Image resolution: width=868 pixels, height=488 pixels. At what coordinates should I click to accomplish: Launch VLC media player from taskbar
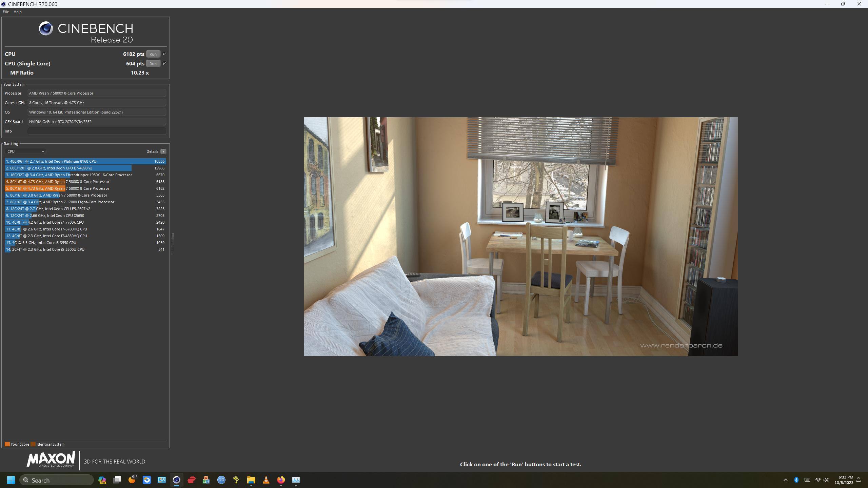tap(266, 480)
